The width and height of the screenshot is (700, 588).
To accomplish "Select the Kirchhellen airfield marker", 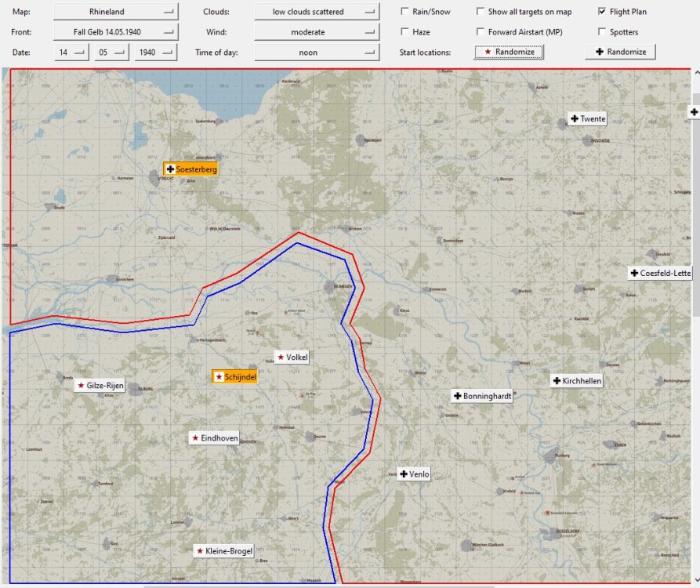I will tap(577, 381).
